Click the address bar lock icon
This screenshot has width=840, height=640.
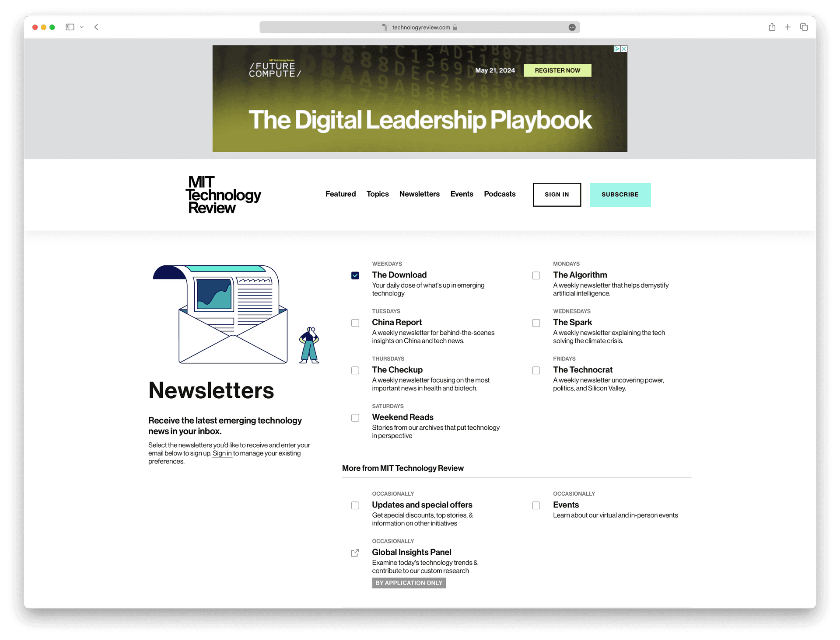pos(455,28)
